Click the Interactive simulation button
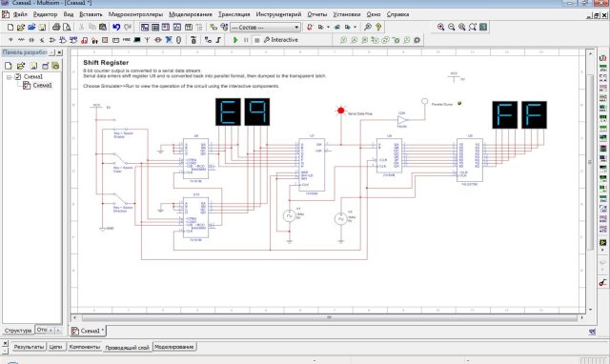 pyautogui.click(x=281, y=40)
